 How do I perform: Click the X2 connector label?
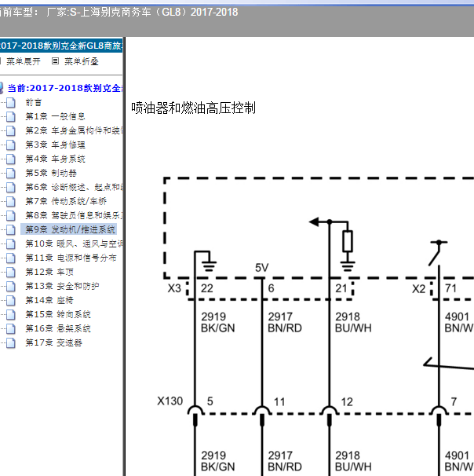(x=419, y=289)
